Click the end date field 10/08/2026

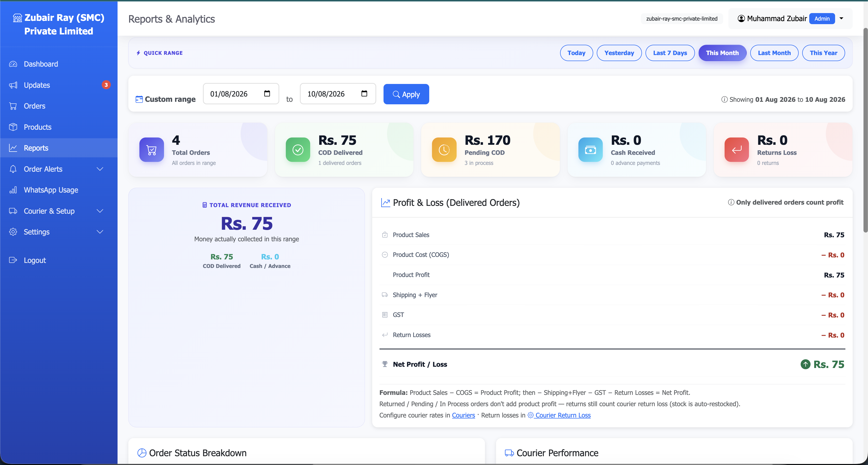(x=338, y=94)
